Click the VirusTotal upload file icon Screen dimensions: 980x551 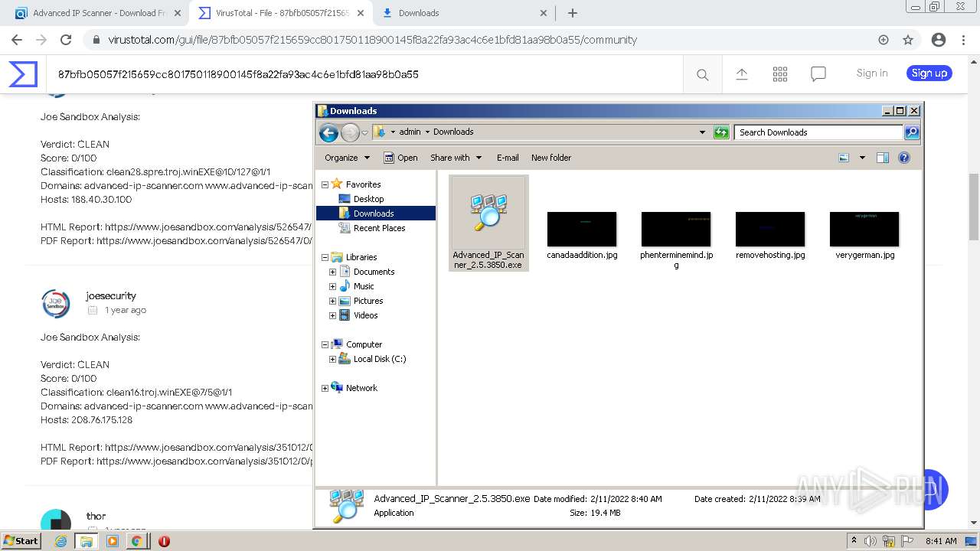741,74
